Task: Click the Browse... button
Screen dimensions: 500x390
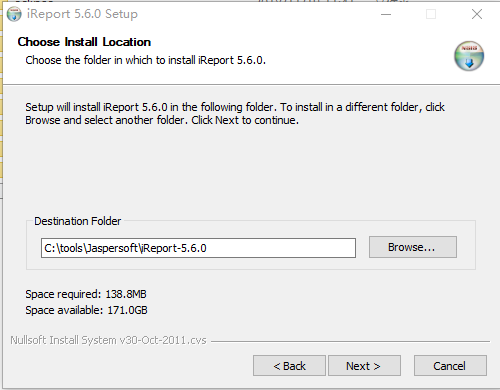Action: coord(413,247)
